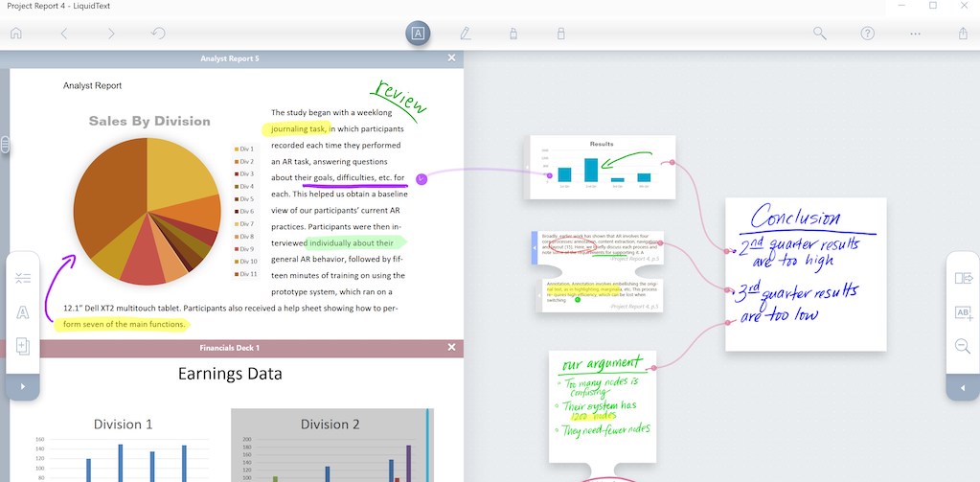Collapse the left tool panel arrow
The image size is (980, 482).
click(x=23, y=387)
